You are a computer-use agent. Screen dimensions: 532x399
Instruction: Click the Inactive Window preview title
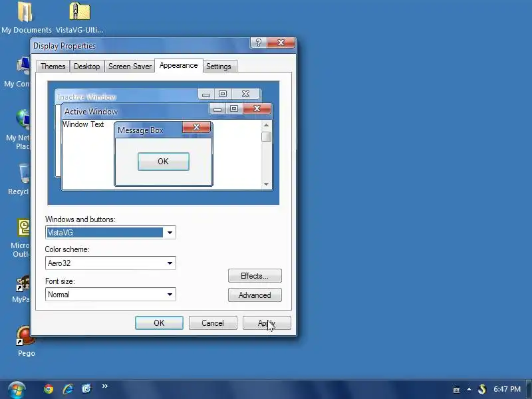coord(87,97)
